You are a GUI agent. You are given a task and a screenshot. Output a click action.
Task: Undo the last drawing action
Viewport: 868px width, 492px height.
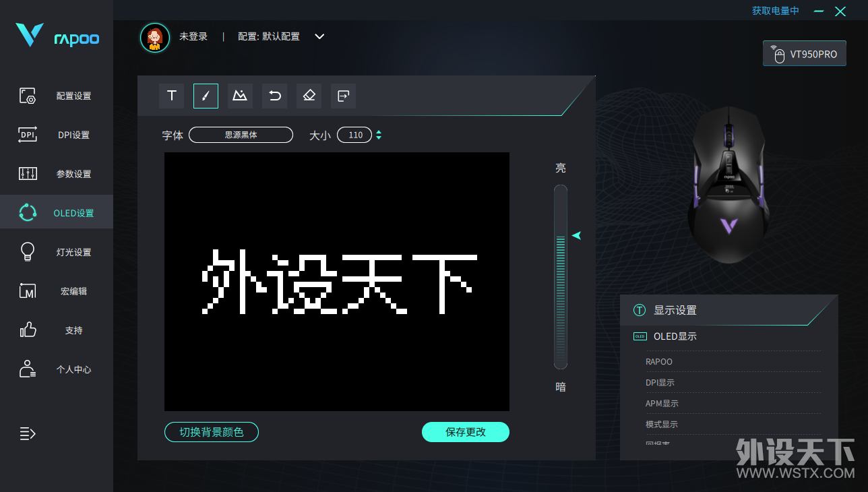(x=274, y=96)
